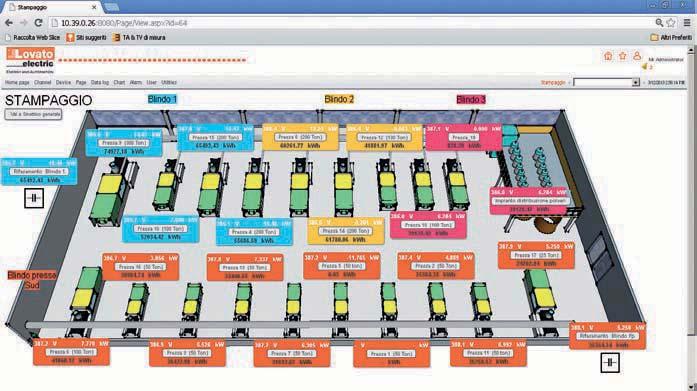
Task: Click the Blindo presse Sud label
Action: click(x=32, y=280)
